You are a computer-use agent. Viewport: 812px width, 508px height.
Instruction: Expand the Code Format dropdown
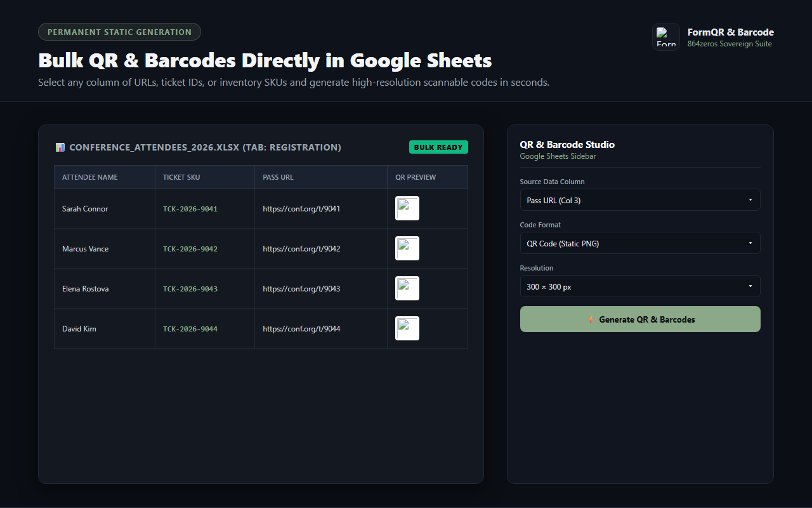(640, 243)
